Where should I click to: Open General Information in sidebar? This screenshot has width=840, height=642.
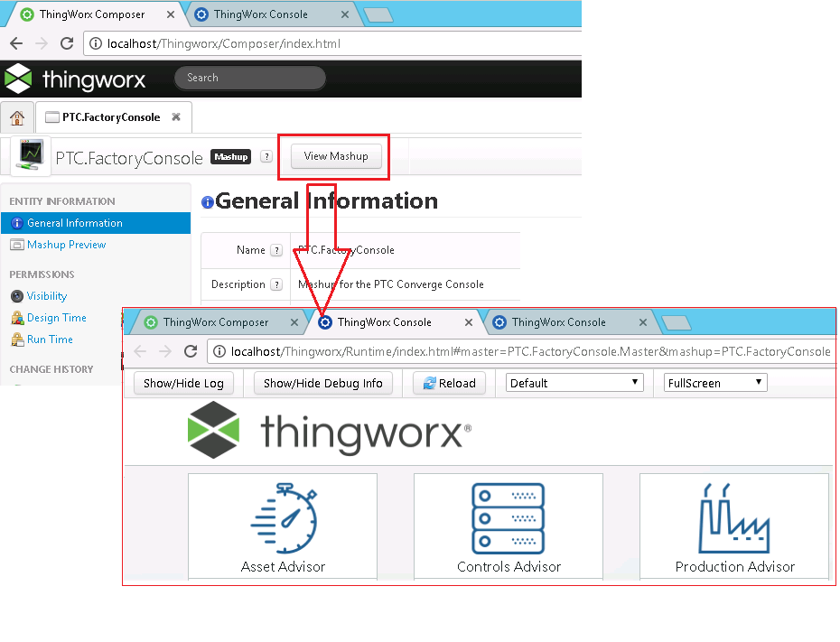click(x=96, y=223)
